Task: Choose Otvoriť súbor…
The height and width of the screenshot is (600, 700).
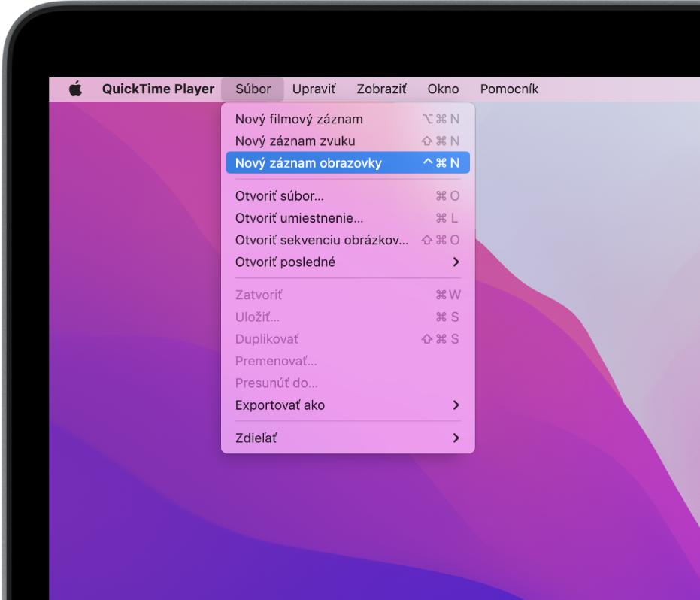Action: 348,195
